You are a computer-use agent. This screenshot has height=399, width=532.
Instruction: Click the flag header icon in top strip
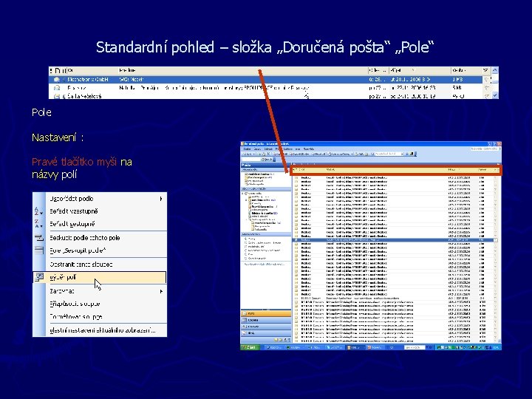point(486,71)
